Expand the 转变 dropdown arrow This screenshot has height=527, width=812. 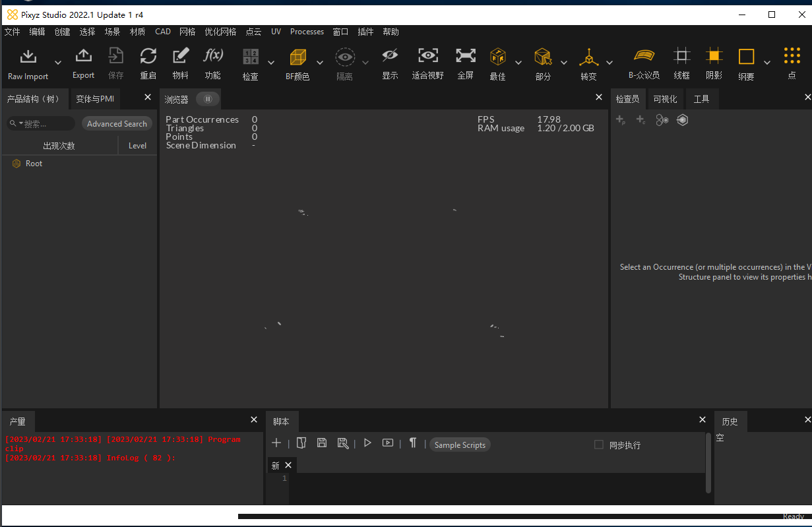pos(609,63)
